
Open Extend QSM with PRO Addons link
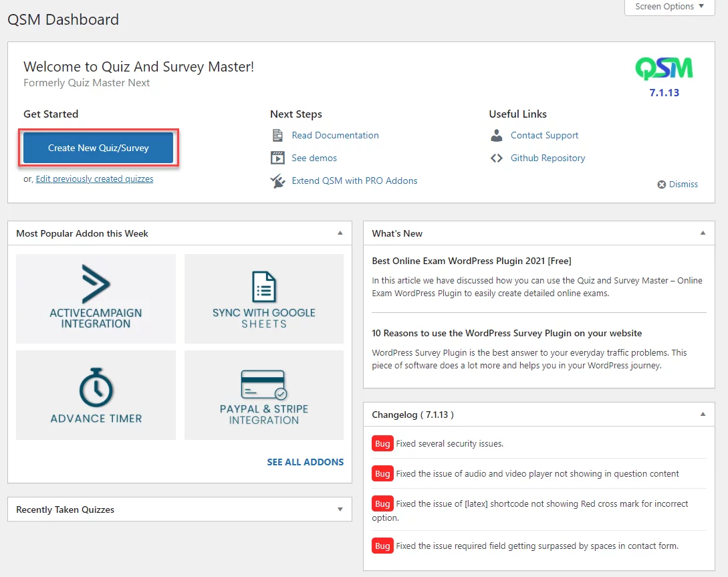pos(354,181)
